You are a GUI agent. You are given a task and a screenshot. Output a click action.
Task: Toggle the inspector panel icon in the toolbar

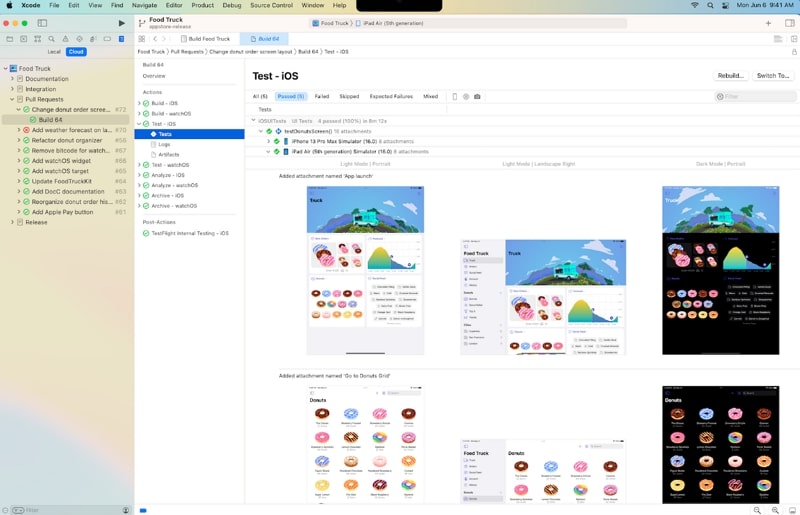tap(790, 23)
